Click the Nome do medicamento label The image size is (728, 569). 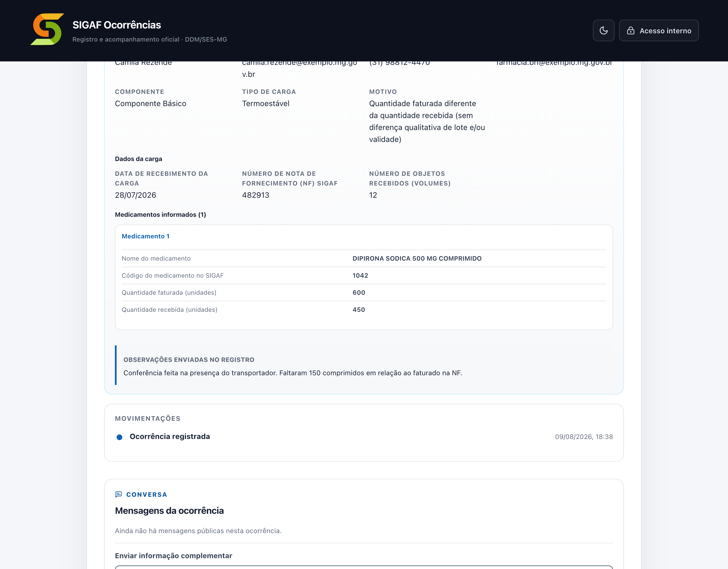[156, 259]
